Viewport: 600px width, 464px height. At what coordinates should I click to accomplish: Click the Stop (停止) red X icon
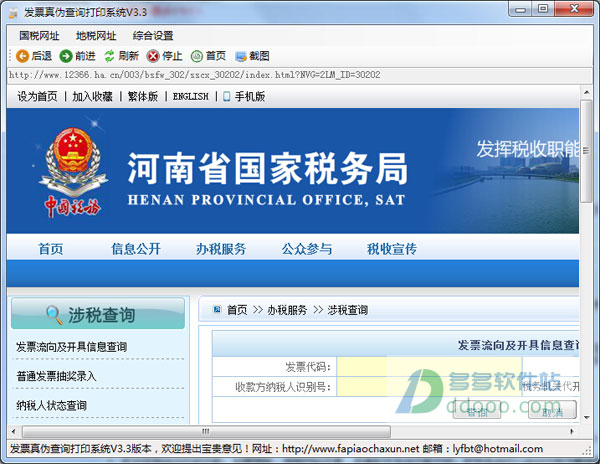(153, 56)
